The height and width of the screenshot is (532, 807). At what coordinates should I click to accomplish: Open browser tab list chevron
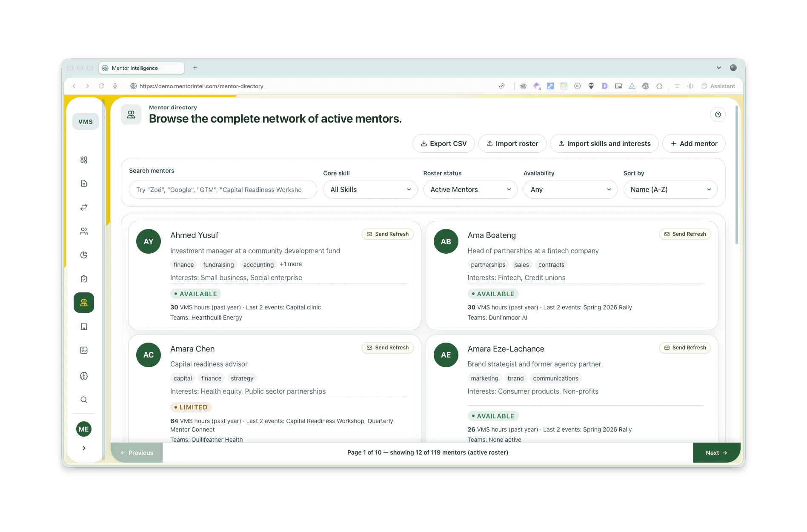click(719, 68)
